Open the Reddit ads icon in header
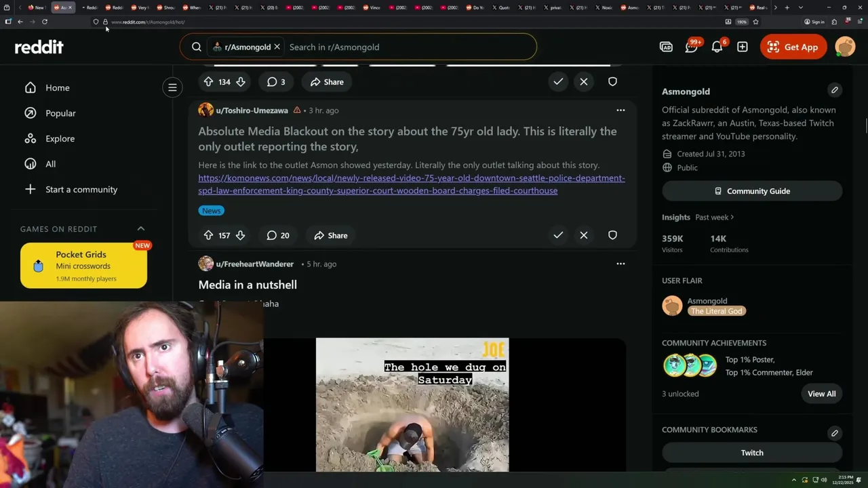Image resolution: width=868 pixels, height=488 pixels. tap(666, 47)
